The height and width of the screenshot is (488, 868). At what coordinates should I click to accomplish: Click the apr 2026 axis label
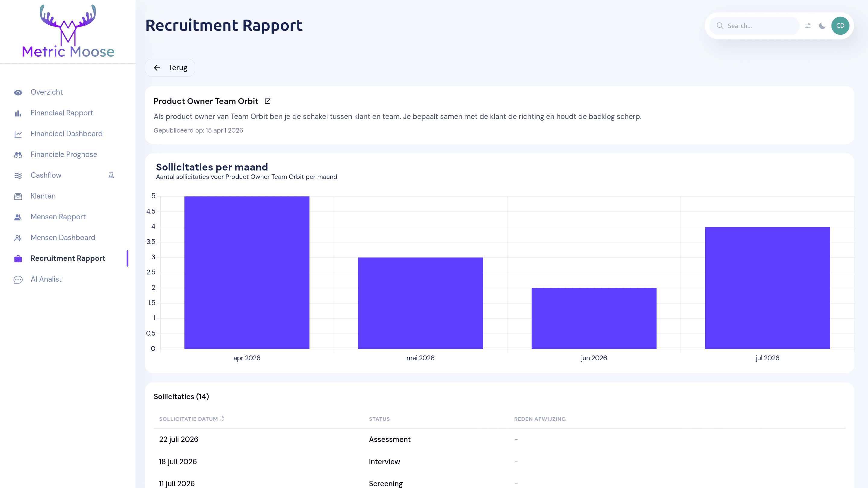tap(247, 358)
